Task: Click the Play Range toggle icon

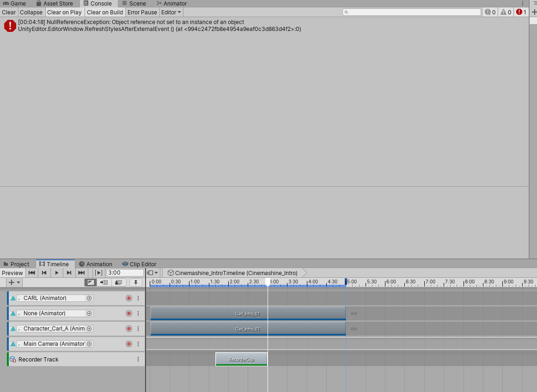Action: 98,272
